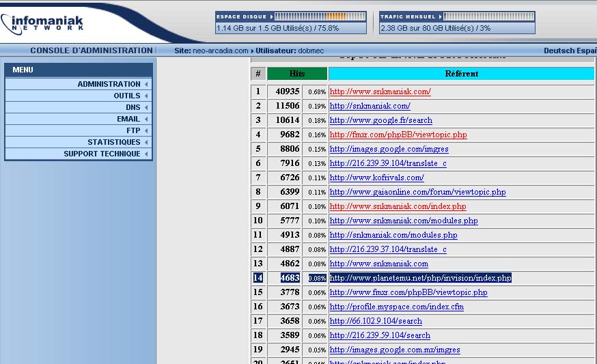Select the hits value 3778

pos(290,292)
